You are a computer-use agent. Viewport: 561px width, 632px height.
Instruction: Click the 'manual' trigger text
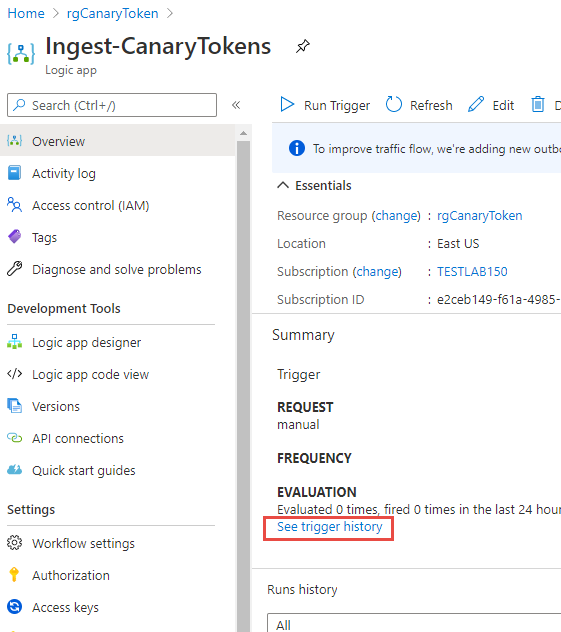(x=298, y=424)
